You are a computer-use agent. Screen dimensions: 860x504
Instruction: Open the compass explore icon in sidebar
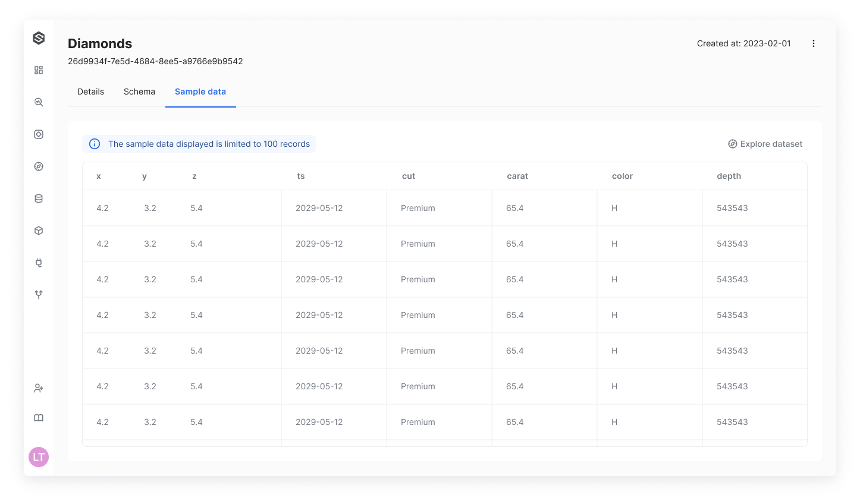tap(39, 166)
